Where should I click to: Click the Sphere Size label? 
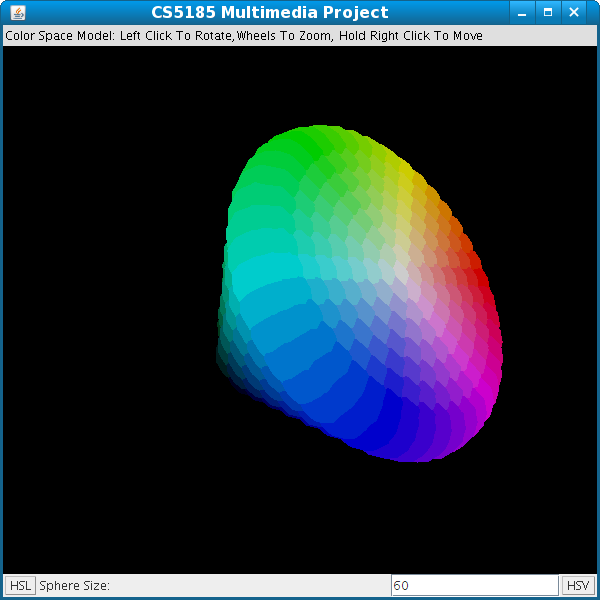coord(74,585)
